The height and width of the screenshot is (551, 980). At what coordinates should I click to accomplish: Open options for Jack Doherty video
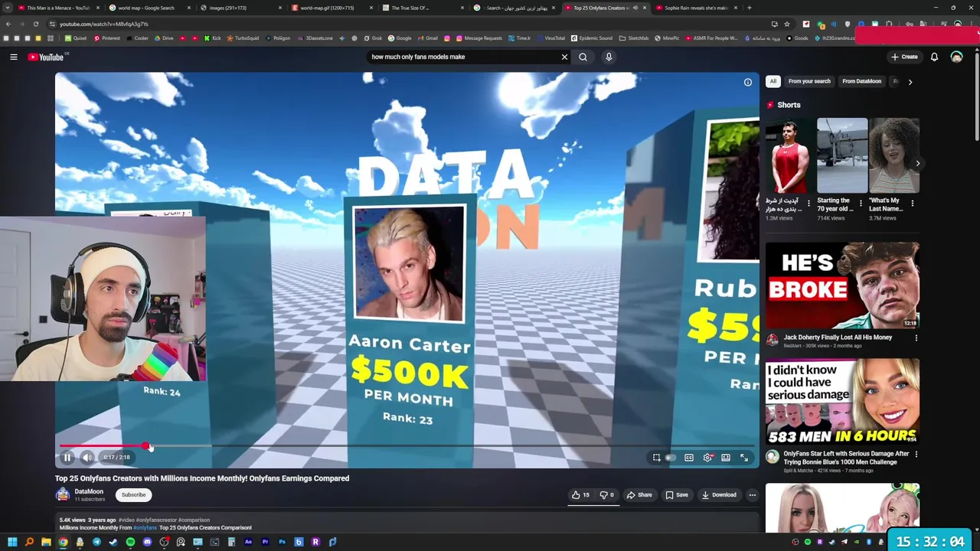tap(916, 337)
